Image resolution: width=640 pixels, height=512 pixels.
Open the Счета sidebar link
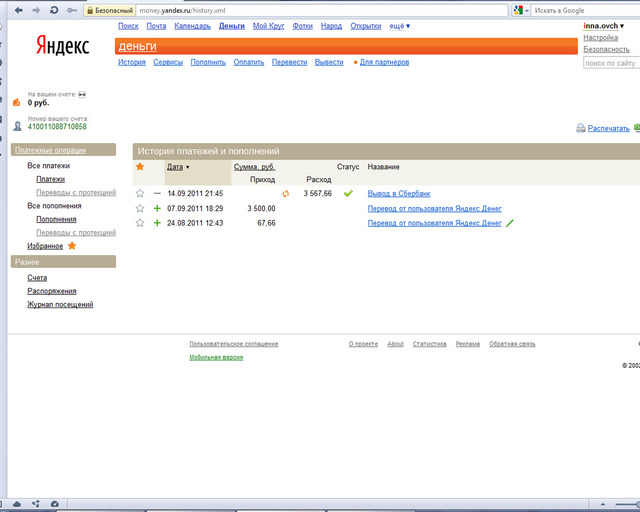point(37,278)
